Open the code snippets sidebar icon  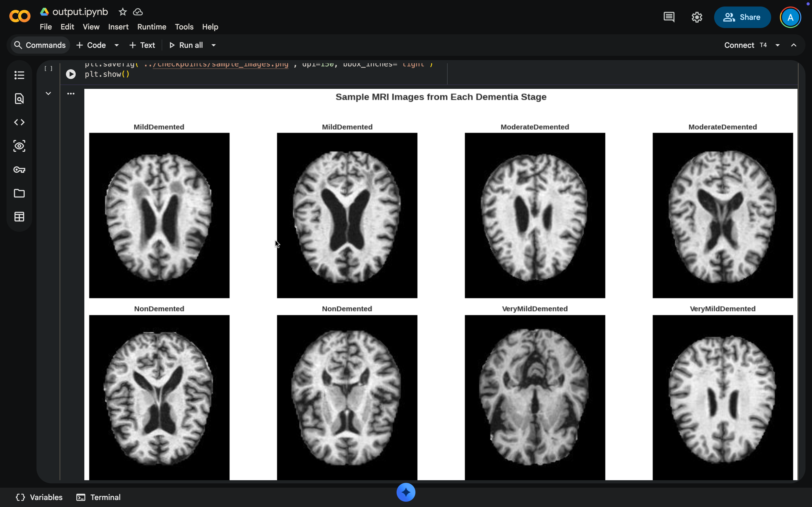point(19,122)
